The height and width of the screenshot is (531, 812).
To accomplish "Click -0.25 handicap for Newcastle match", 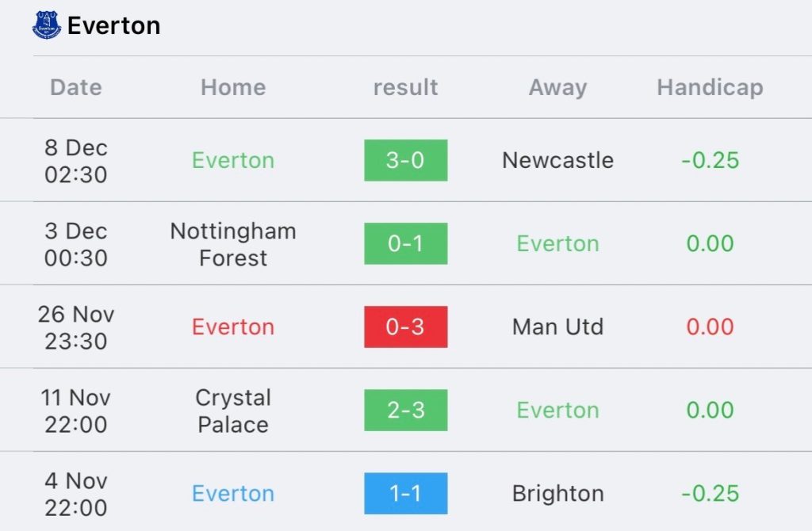I will [710, 160].
